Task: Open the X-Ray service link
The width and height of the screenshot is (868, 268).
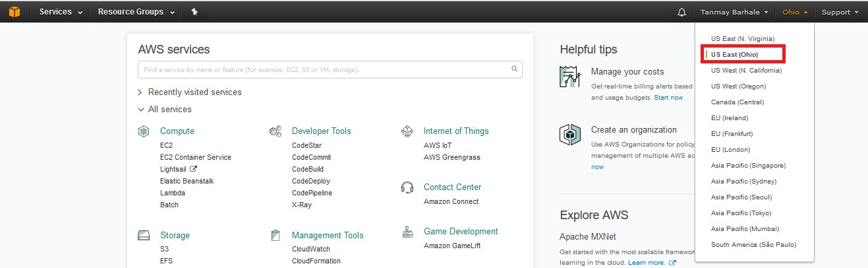Action: pyautogui.click(x=302, y=205)
